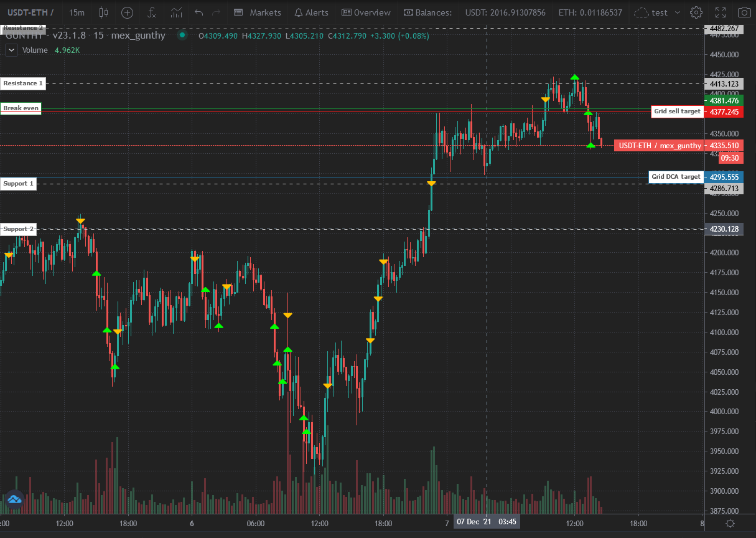
Task: Open the 'test' layout dropdown
Action: [657, 12]
